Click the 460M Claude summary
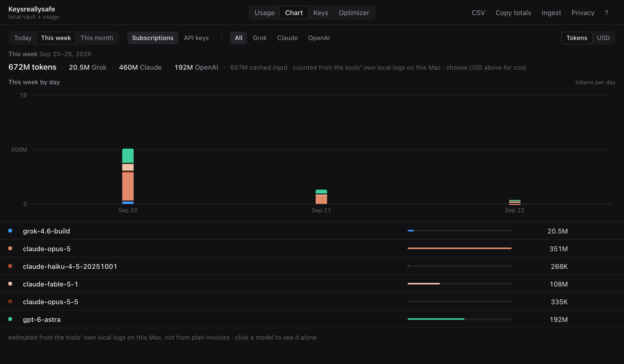 point(140,68)
